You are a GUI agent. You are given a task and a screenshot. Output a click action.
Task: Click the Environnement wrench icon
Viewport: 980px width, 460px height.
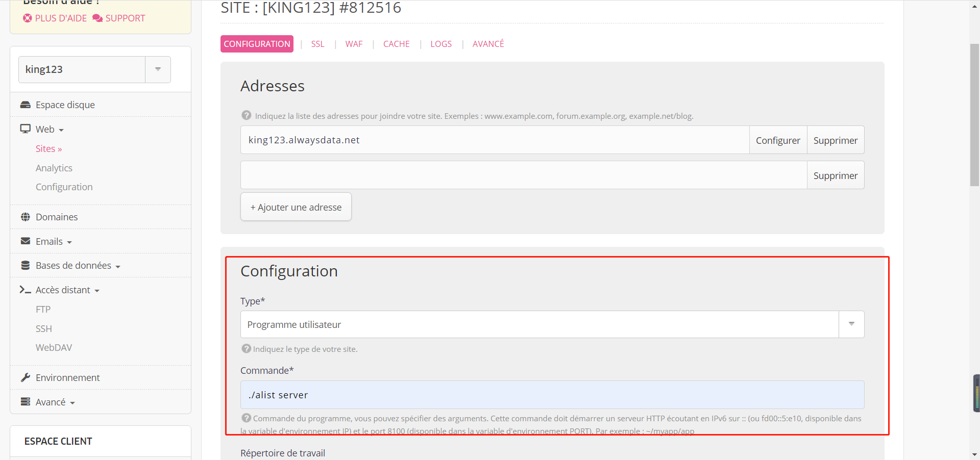tap(25, 377)
